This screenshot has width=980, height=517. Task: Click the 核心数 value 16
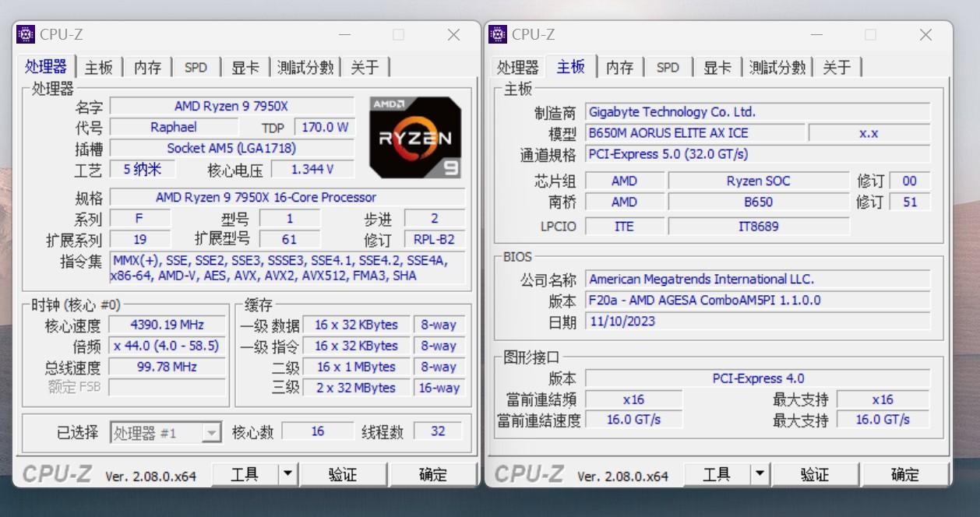click(318, 431)
